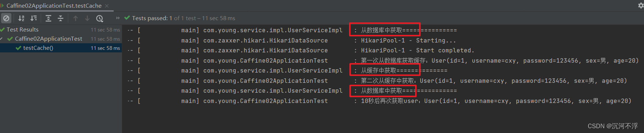Toggle the show ignored tests filter icon

tap(6, 18)
